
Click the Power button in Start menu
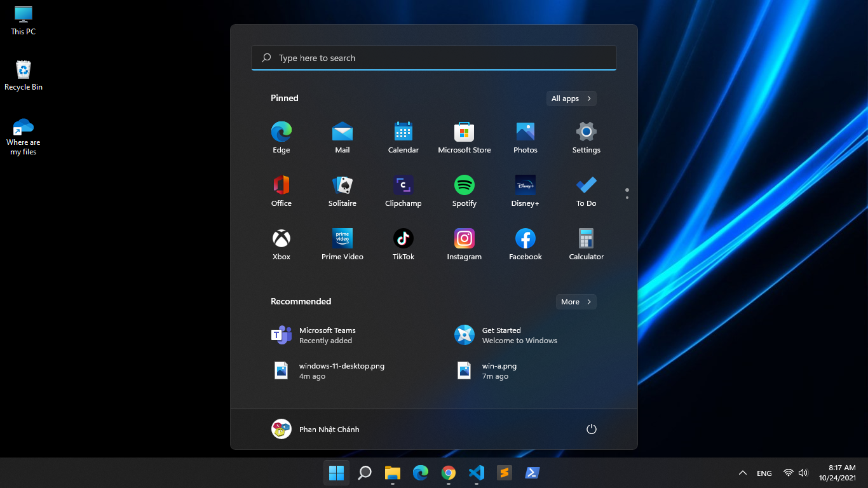click(592, 429)
